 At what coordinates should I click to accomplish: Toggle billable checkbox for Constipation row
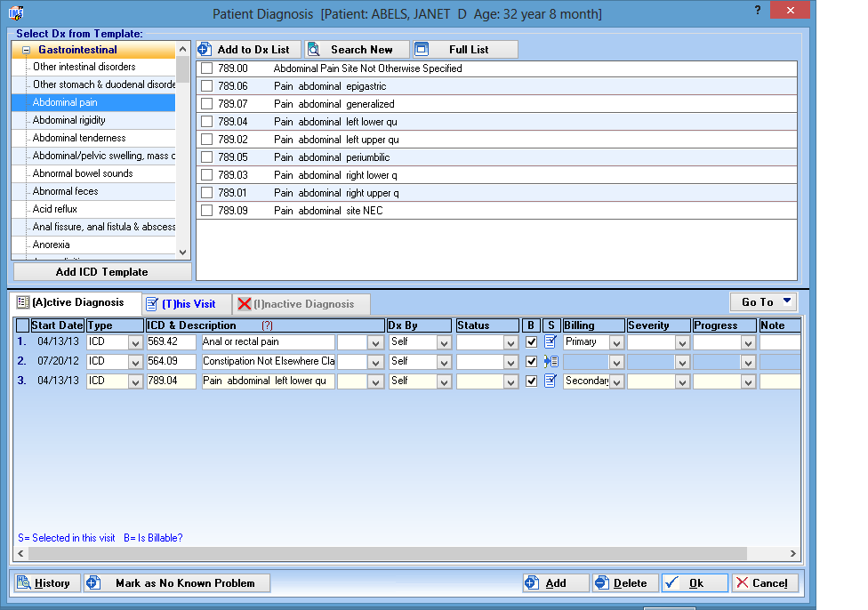click(532, 361)
